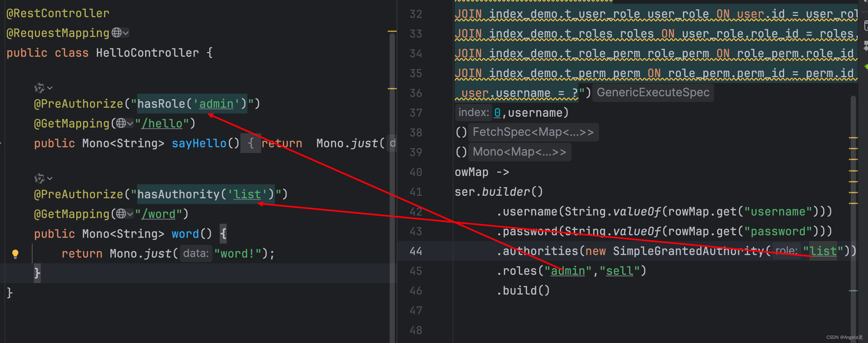Click the globe icon in GetMapping /hello
868x343 pixels.
tap(121, 123)
